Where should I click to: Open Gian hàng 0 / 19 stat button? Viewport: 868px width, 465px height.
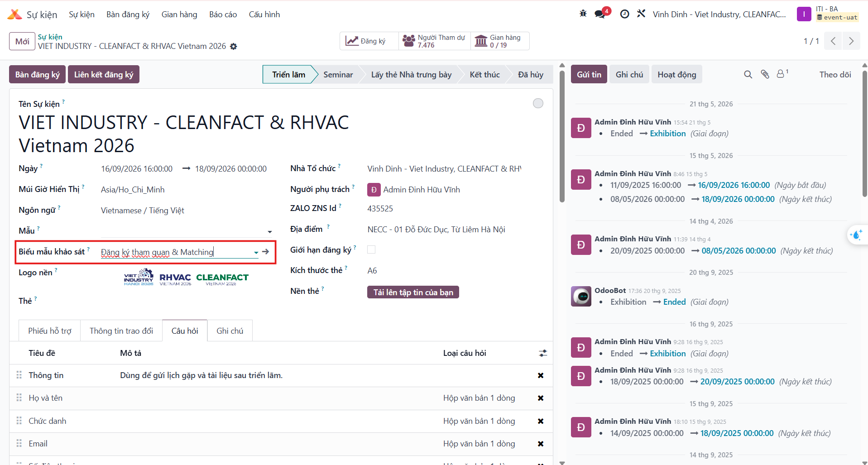500,41
